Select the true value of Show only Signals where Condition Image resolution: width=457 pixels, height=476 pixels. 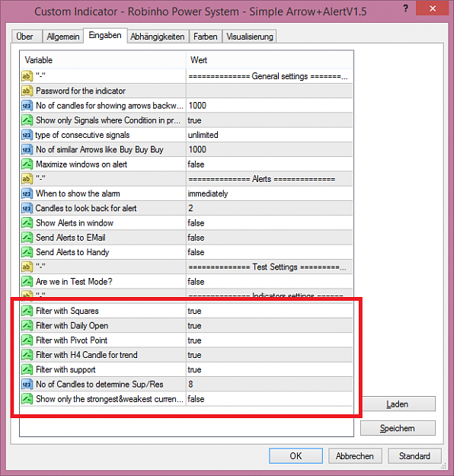270,120
